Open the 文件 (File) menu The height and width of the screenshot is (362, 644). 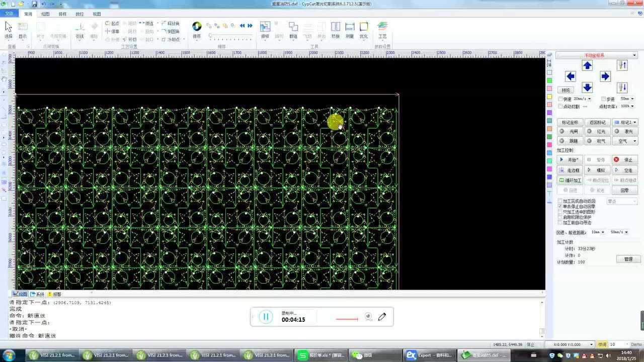click(9, 14)
